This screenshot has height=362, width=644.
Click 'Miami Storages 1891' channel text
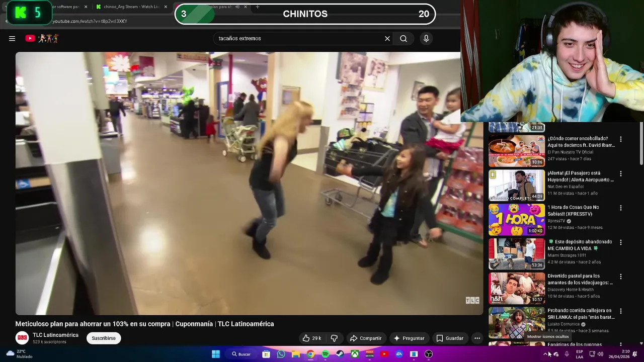pos(567,255)
